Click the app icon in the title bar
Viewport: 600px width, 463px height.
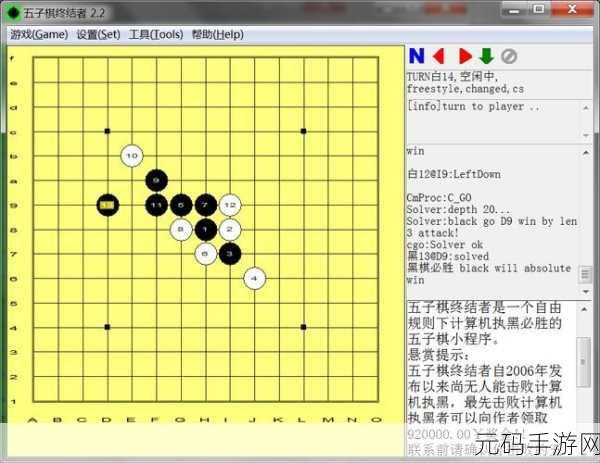point(13,13)
